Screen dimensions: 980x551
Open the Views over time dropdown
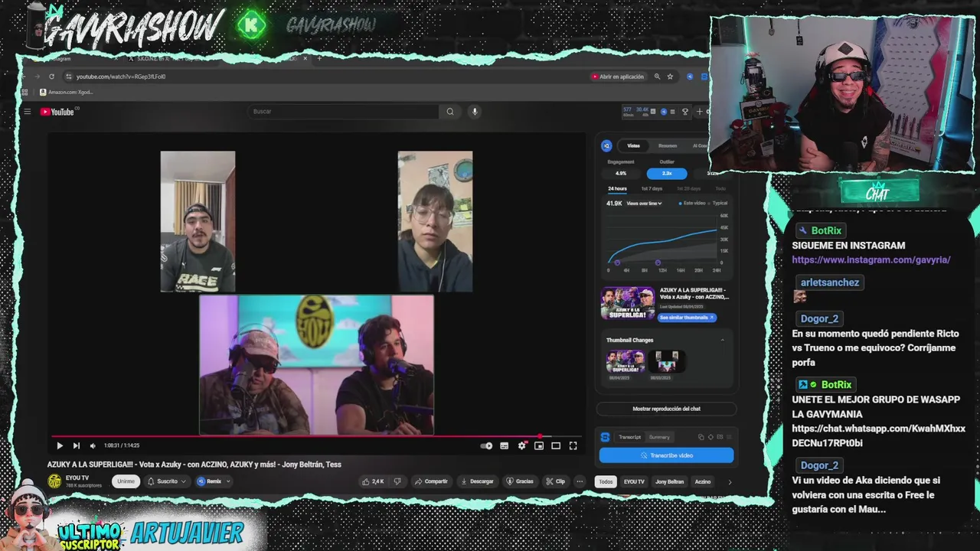[644, 204]
